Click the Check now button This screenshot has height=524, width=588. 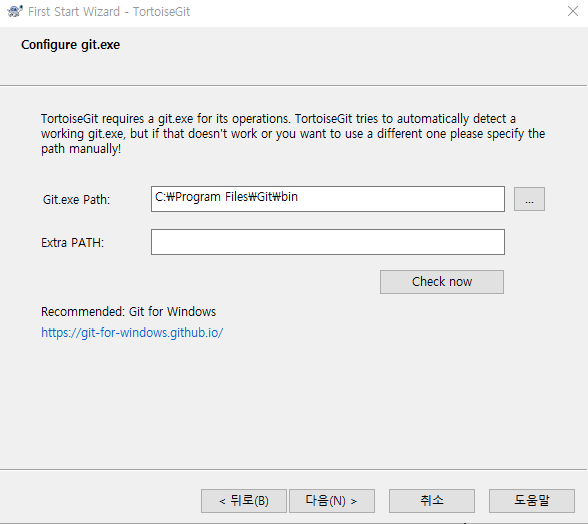pyautogui.click(x=442, y=282)
